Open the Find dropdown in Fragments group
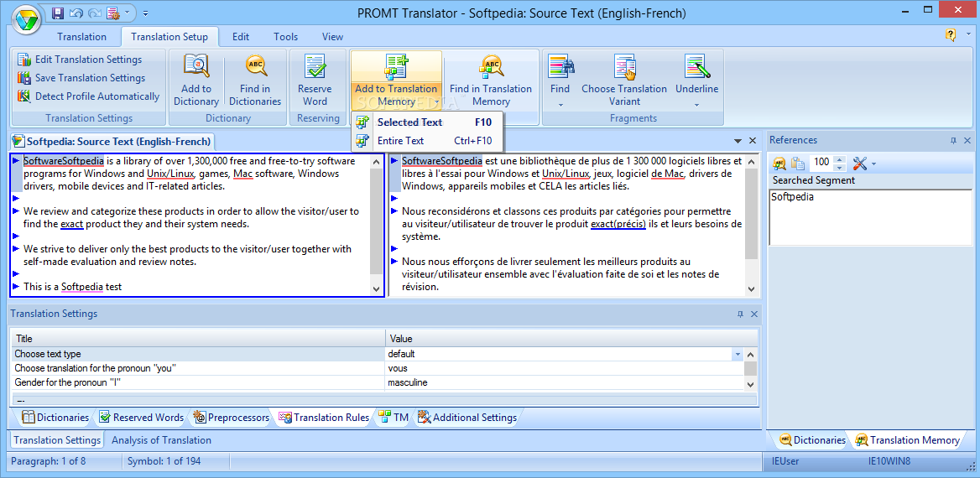Screen dimensions: 980x478 tap(560, 81)
